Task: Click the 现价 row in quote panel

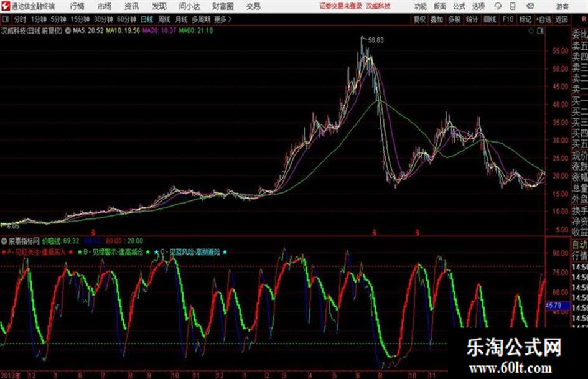Action: (x=580, y=156)
